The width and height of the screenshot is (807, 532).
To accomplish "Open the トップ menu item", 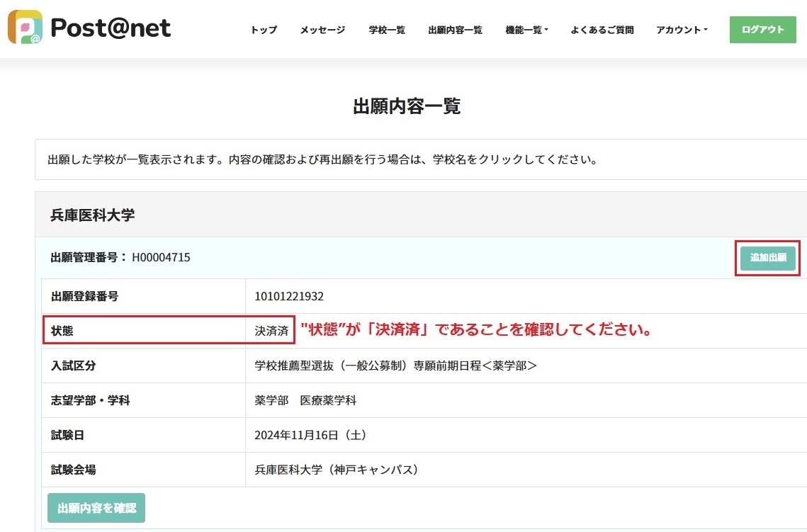I will point(264,30).
